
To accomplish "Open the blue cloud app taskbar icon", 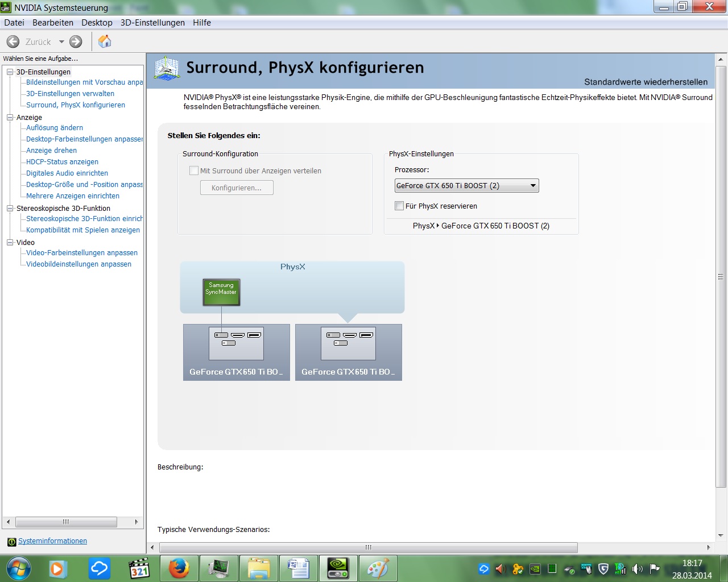I will (x=99, y=568).
